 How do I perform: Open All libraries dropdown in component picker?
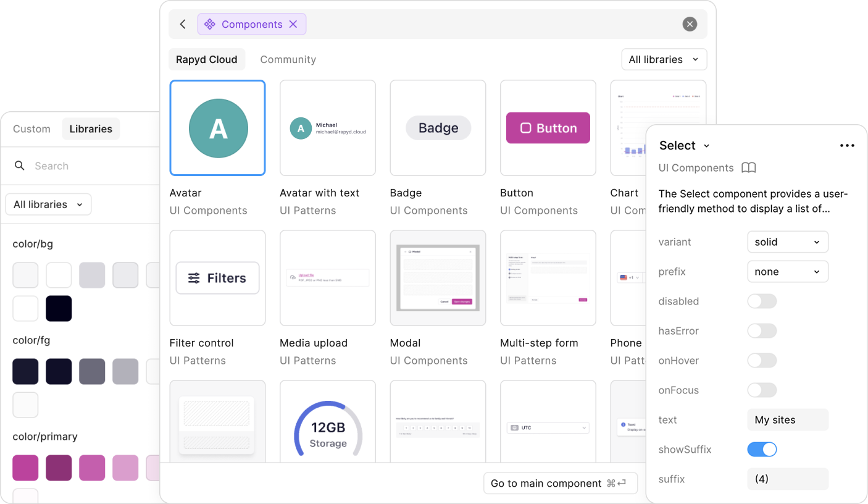(x=664, y=59)
